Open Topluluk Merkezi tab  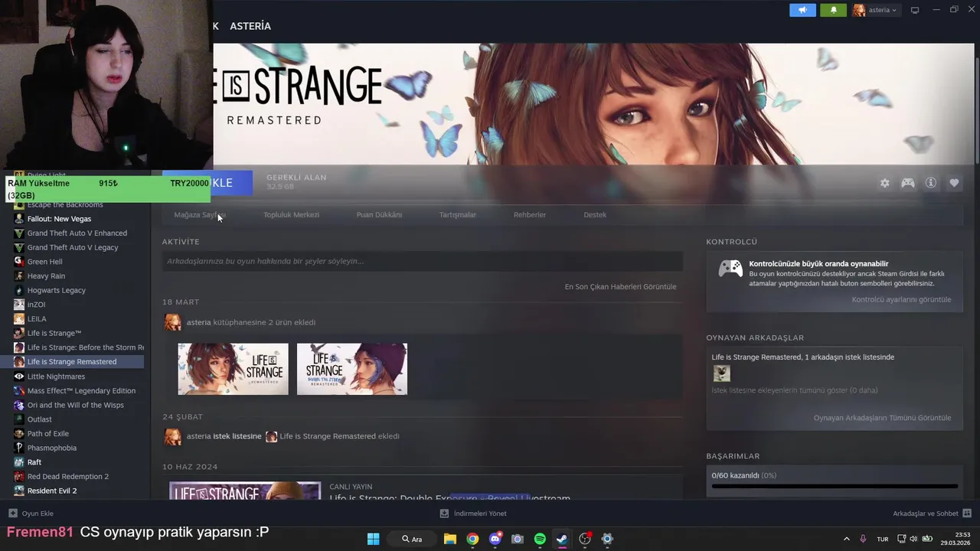tap(291, 215)
